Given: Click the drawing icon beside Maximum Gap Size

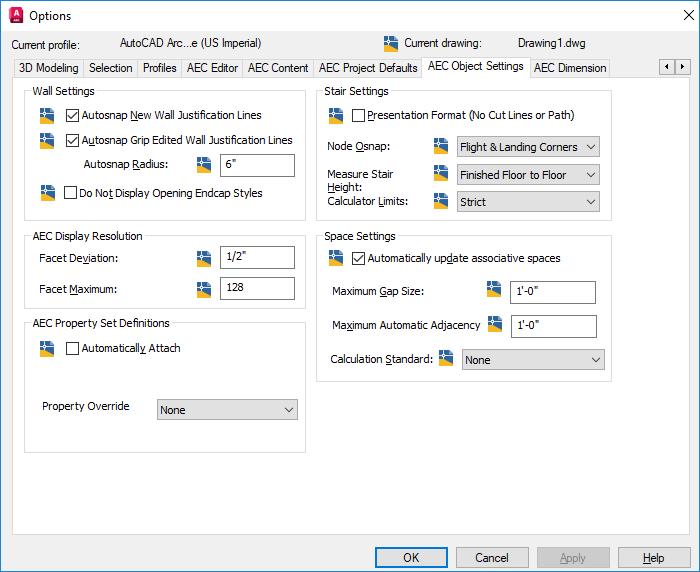Looking at the screenshot, I should click(494, 291).
